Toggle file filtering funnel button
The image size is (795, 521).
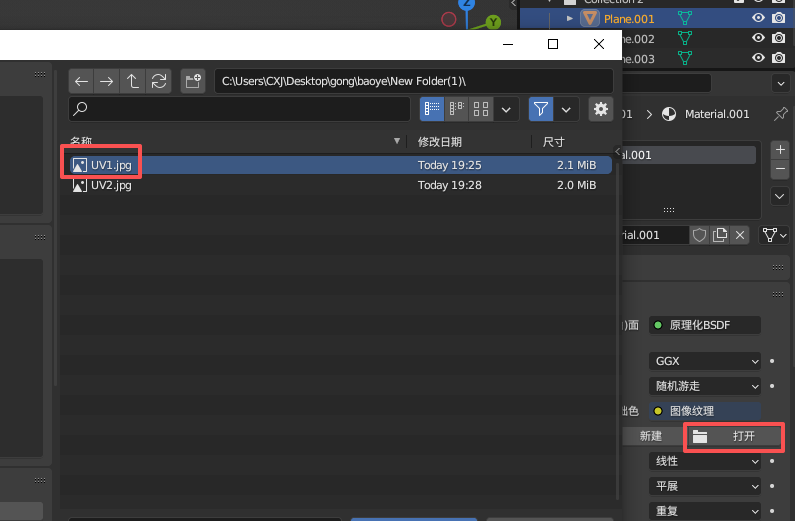541,109
